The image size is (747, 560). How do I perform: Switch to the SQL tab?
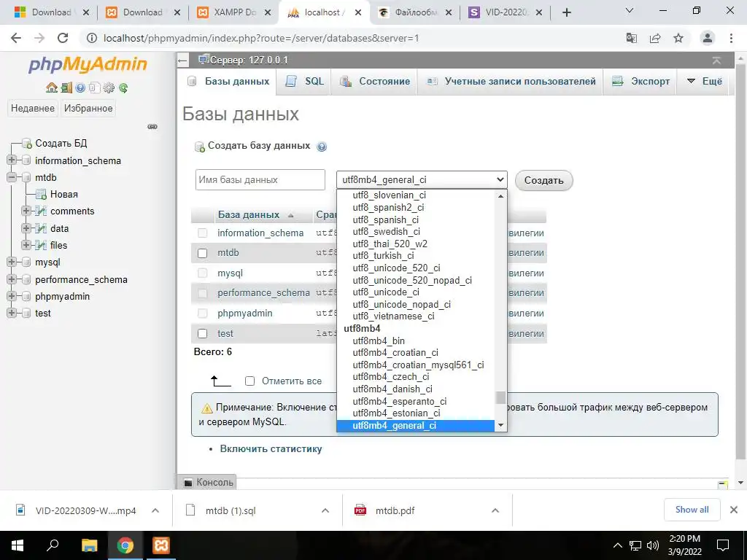(304, 82)
